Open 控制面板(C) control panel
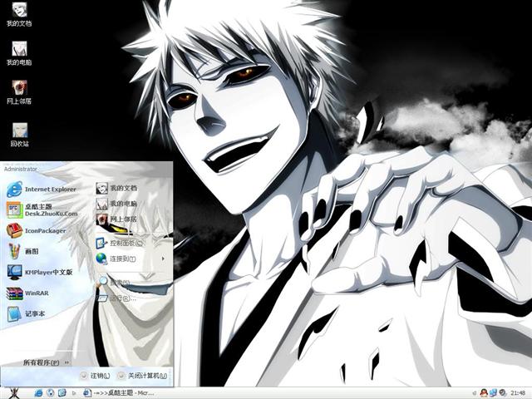This screenshot has width=532, height=399. [120, 243]
